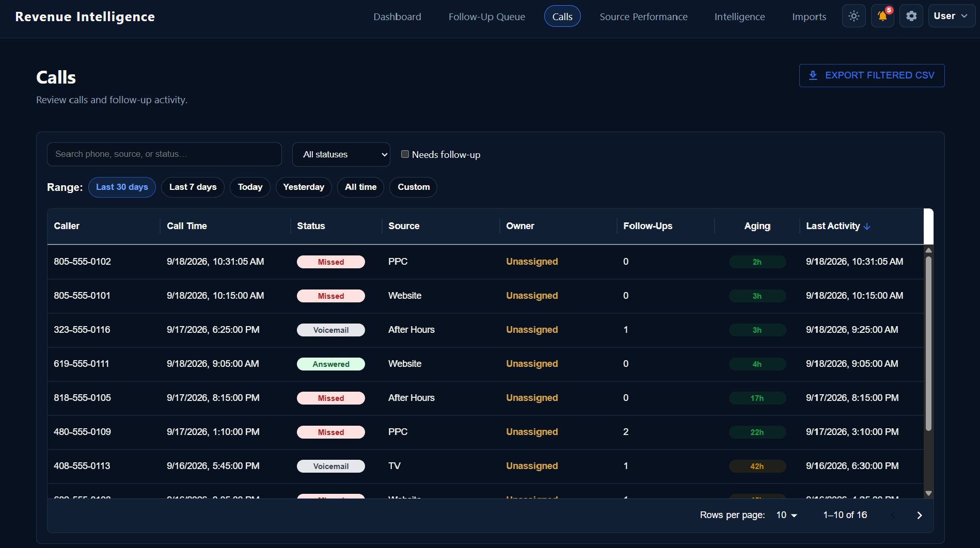Viewport: 980px width, 548px height.
Task: Check the Needs follow-up checkbox
Action: [x=405, y=154]
